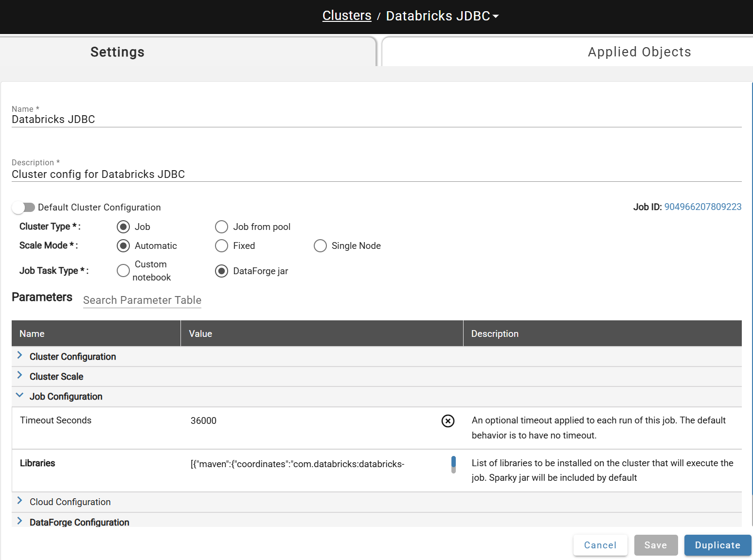Open the Databricks JDBC breadcrumb dropdown arrow
This screenshot has height=560, width=753.
tap(496, 17)
